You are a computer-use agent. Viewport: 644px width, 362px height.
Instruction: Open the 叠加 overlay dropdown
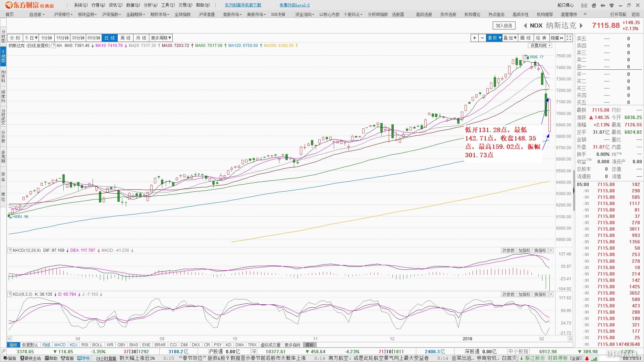pos(510,38)
